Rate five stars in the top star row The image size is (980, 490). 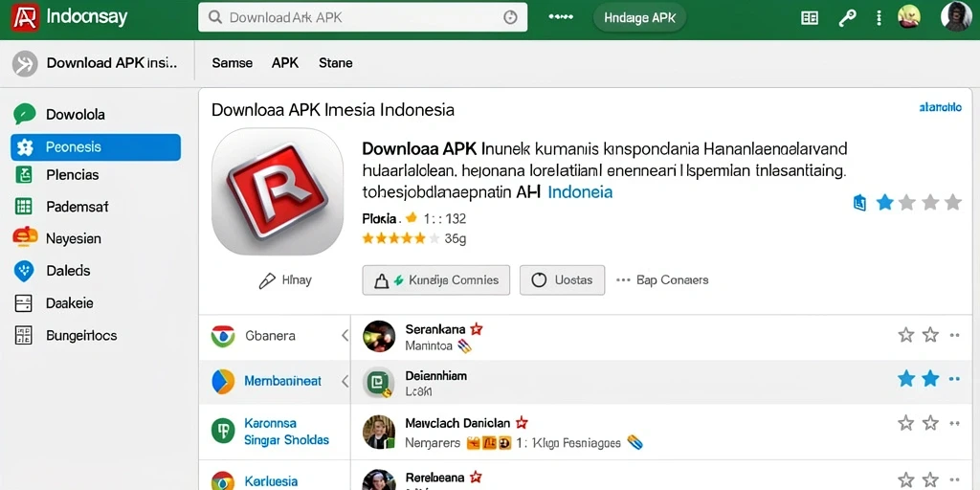(952, 202)
